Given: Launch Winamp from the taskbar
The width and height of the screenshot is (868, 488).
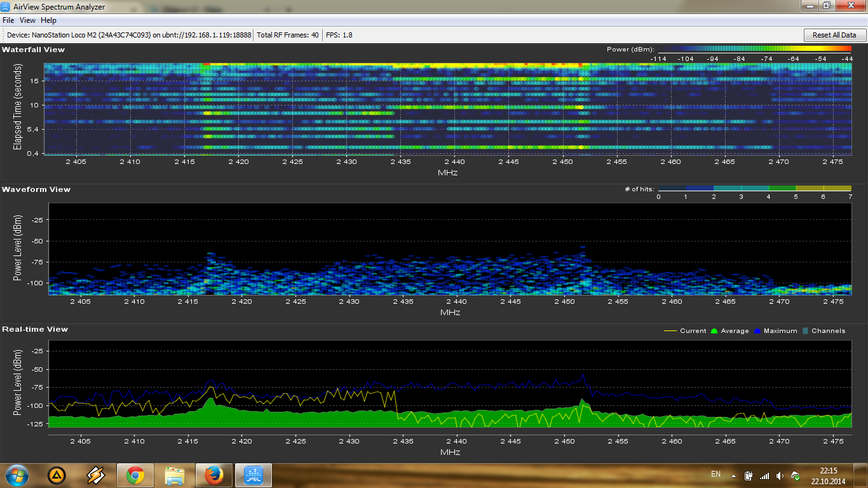Looking at the screenshot, I should tap(95, 475).
